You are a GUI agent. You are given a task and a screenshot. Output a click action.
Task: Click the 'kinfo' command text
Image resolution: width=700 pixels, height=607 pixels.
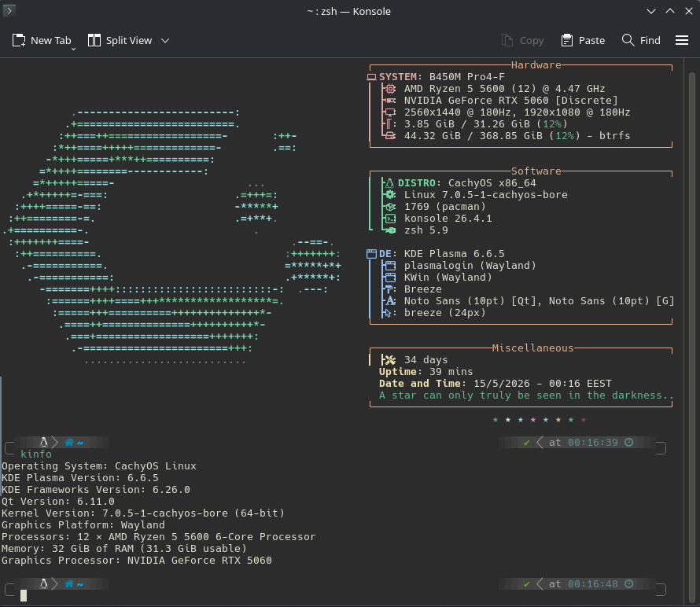coord(36,454)
